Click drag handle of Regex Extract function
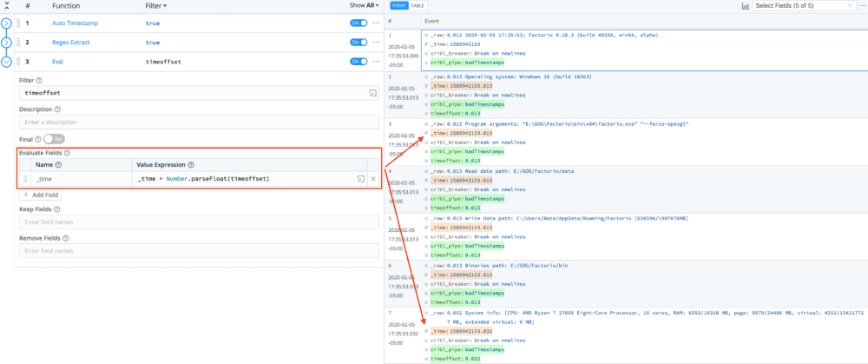The height and width of the screenshot is (364, 868). pos(18,42)
